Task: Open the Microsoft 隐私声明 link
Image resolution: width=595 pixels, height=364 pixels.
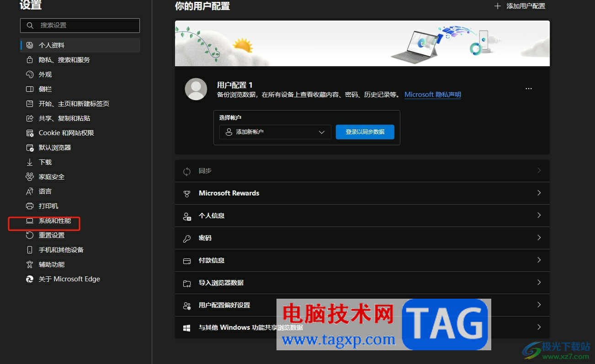Action: tap(433, 95)
